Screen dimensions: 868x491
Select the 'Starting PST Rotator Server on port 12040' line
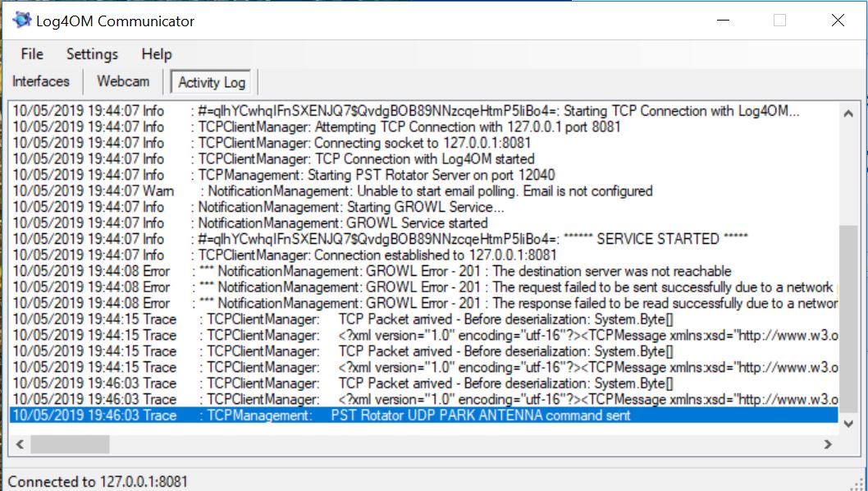(424, 175)
